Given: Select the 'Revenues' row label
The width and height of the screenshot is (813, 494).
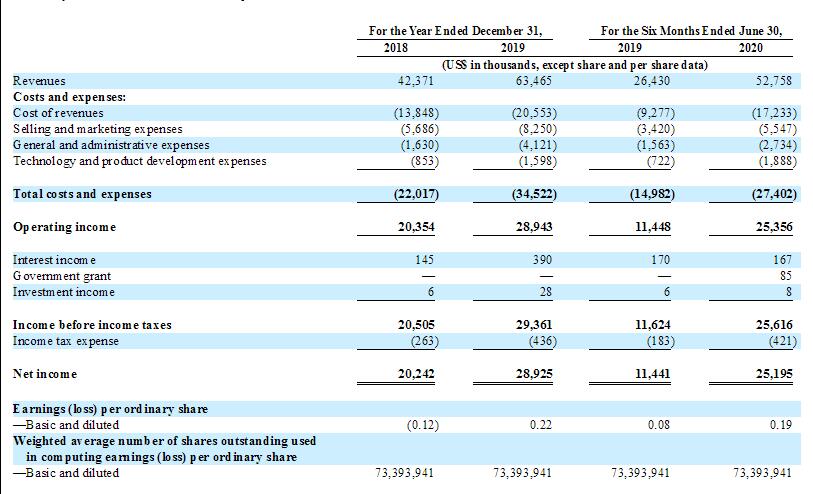Looking at the screenshot, I should 39,81.
